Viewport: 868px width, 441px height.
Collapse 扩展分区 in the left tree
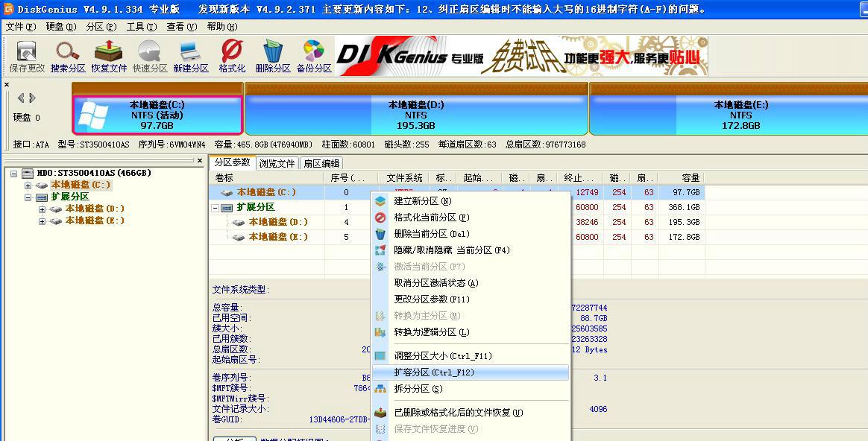pos(28,197)
